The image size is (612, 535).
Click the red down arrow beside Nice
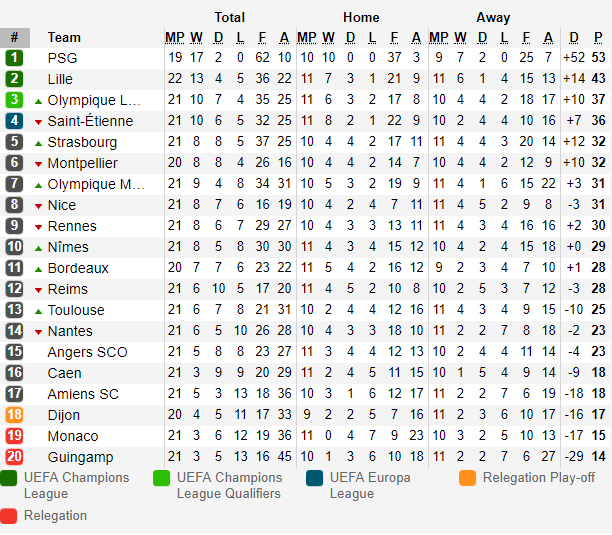pyautogui.click(x=38, y=206)
